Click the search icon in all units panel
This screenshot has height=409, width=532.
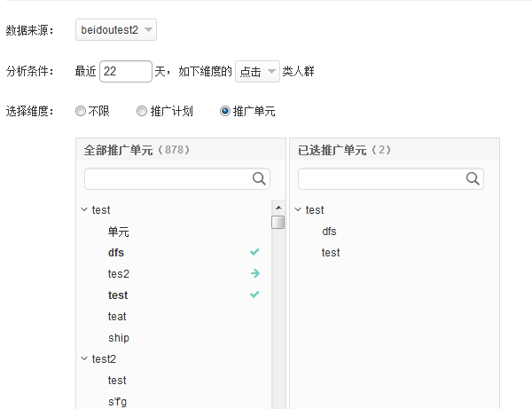pos(259,178)
